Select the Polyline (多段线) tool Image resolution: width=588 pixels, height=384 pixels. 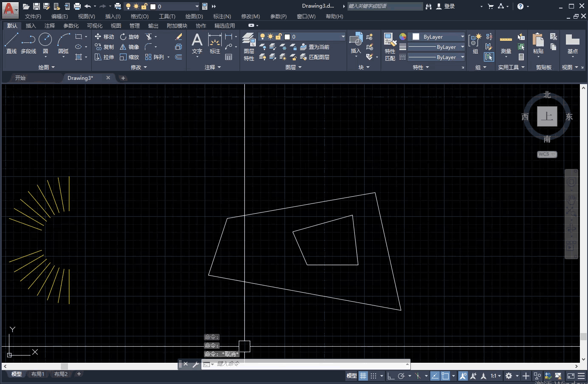tap(28, 43)
